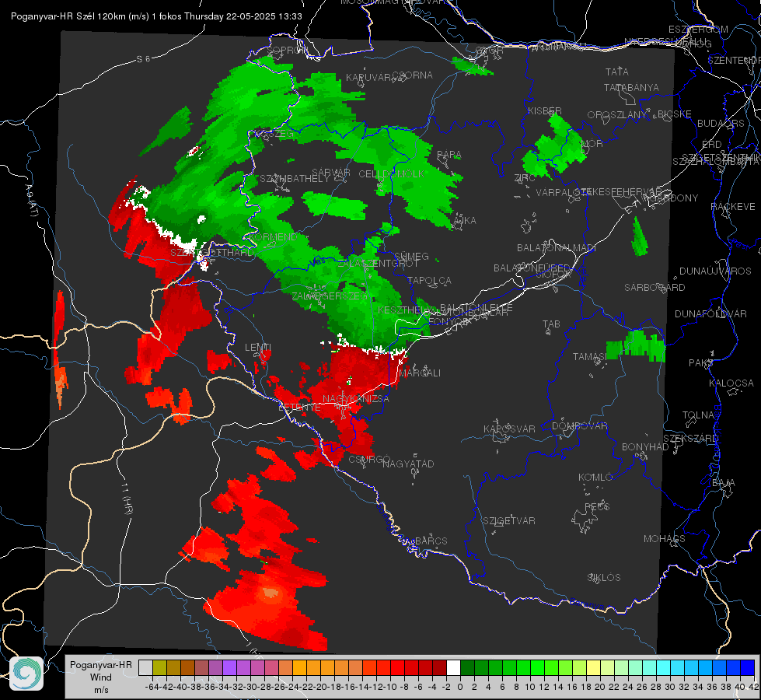Click the AJKA city label
Screen dimensions: 761x700
click(465, 221)
